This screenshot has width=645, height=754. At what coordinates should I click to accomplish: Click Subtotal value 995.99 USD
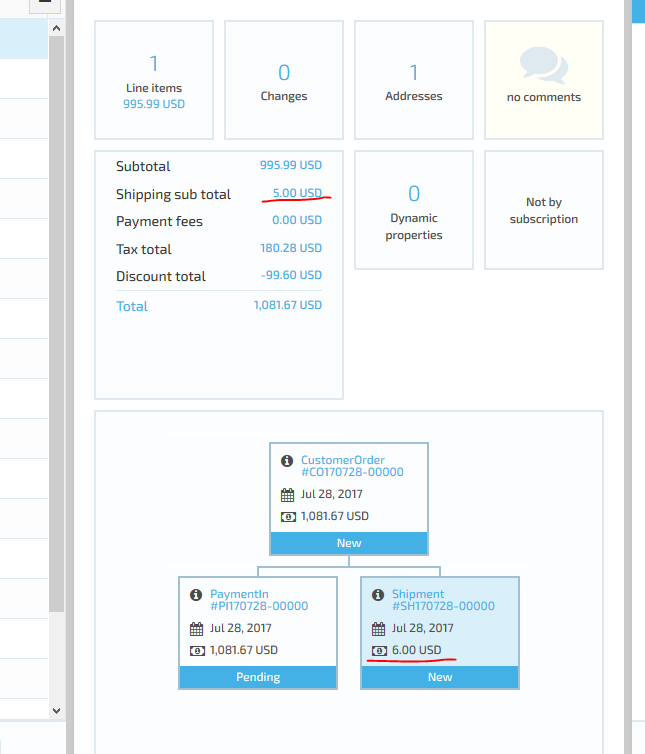click(x=291, y=165)
